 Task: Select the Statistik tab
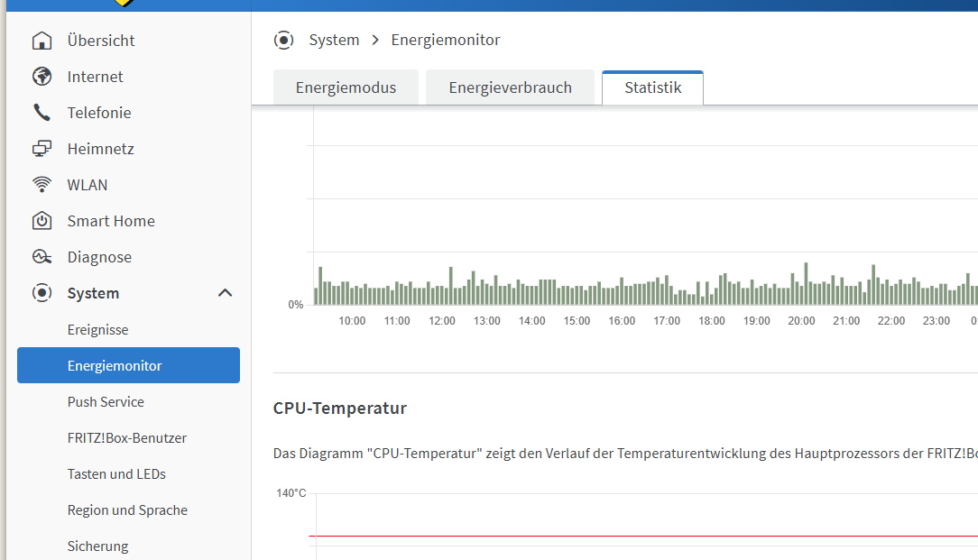pos(653,87)
